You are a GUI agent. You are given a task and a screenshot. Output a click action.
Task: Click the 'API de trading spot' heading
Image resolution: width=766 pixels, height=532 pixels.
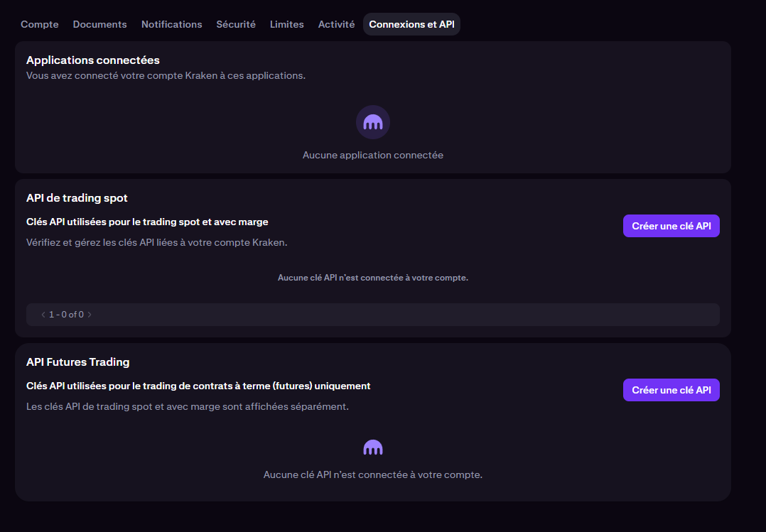tap(77, 197)
